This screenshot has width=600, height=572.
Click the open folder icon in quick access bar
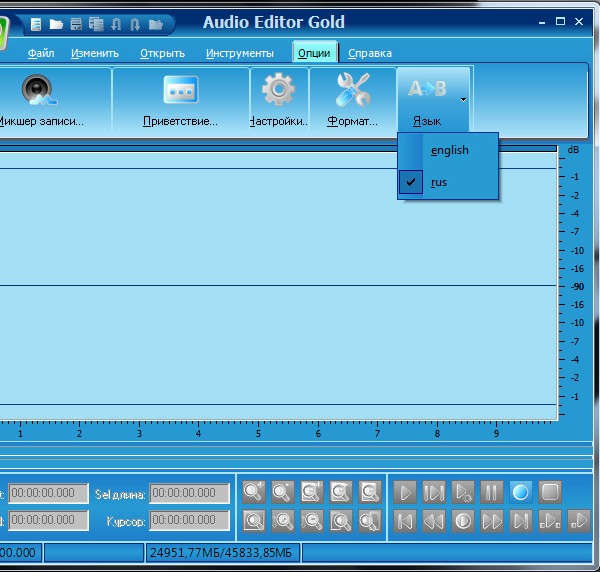(x=56, y=23)
